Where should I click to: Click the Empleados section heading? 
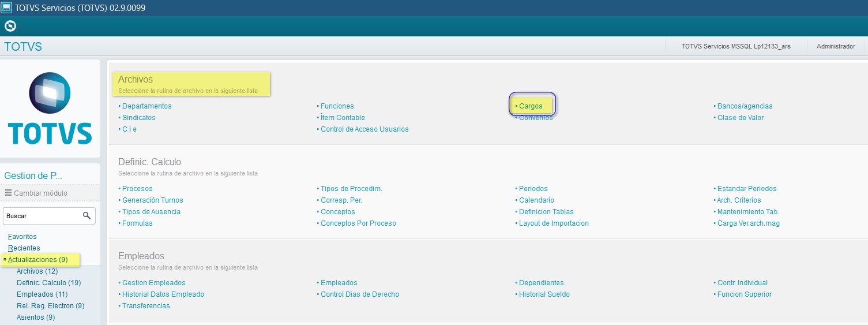tap(141, 256)
